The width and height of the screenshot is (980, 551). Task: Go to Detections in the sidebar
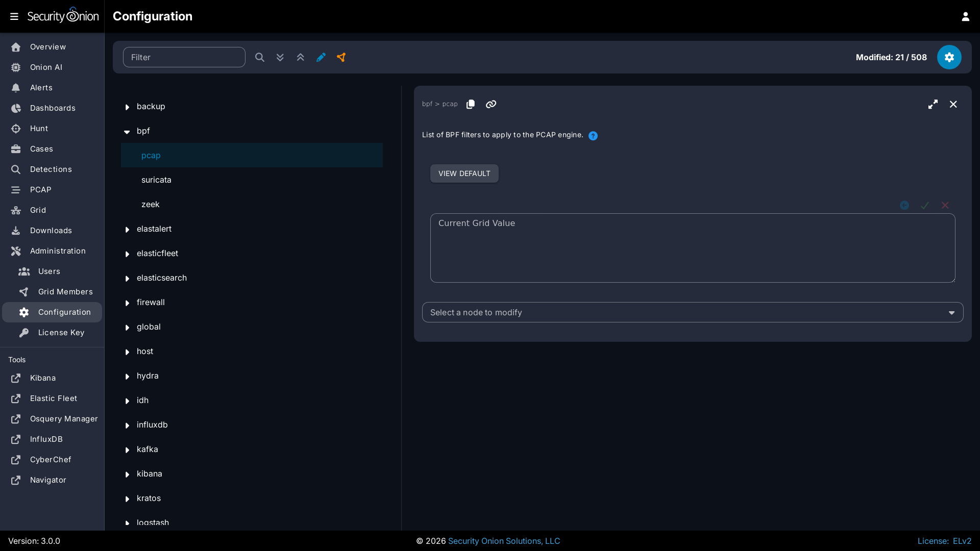click(51, 169)
